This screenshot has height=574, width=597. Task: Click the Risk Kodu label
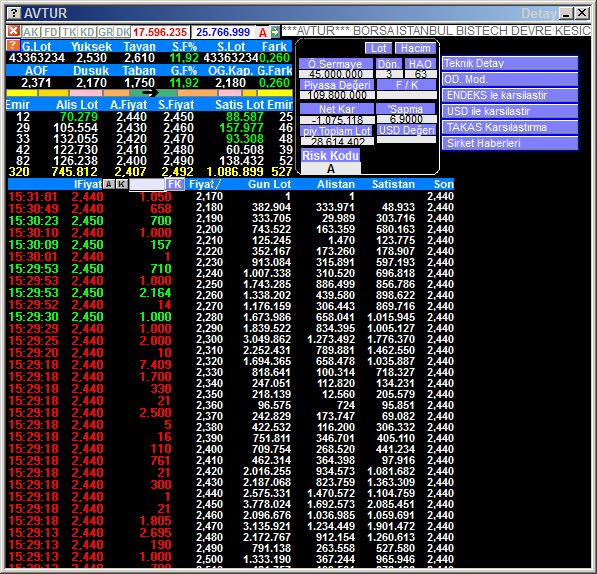[x=330, y=155]
